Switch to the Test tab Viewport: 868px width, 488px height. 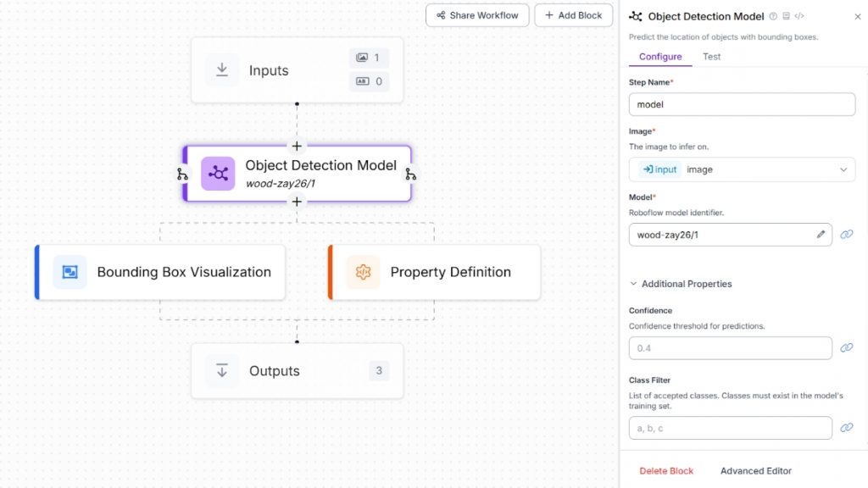[711, 57]
